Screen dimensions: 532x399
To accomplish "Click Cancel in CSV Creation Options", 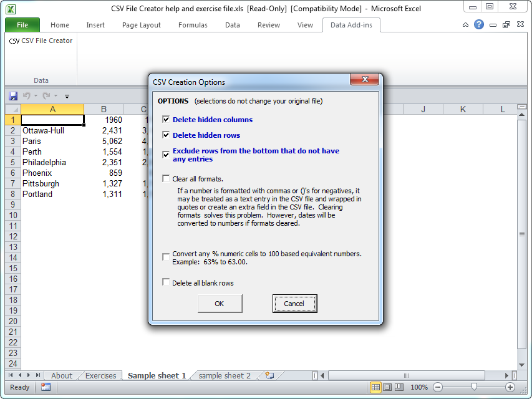I will coord(294,304).
